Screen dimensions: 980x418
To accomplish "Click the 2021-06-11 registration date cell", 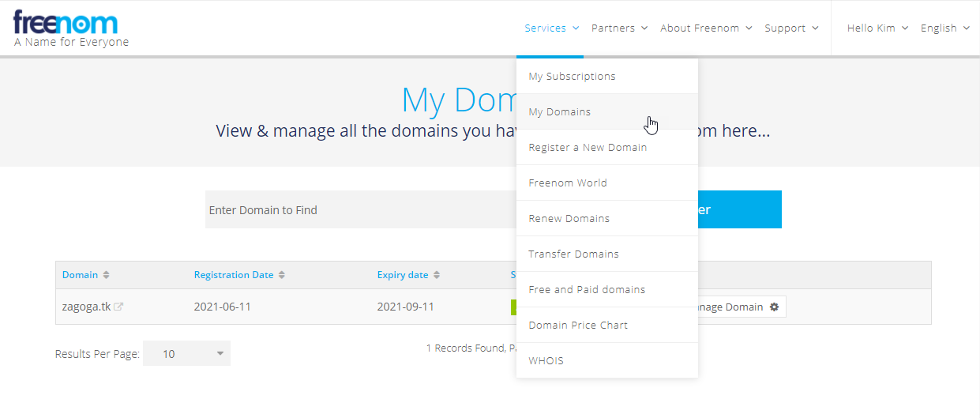I will tap(222, 307).
